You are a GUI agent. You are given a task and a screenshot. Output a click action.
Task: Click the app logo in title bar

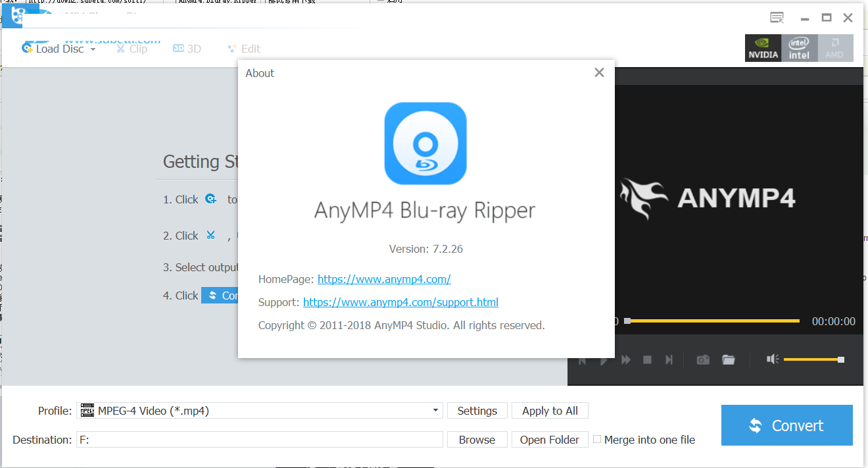tap(20, 14)
